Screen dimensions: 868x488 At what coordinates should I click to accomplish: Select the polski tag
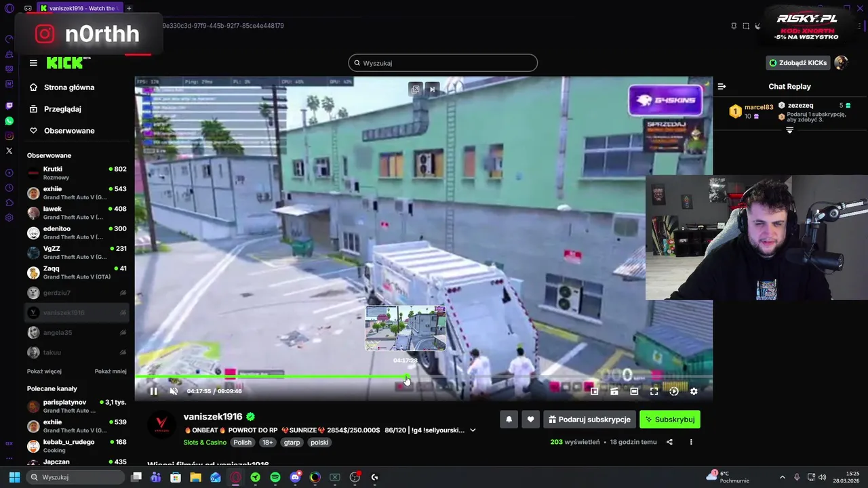click(x=319, y=443)
